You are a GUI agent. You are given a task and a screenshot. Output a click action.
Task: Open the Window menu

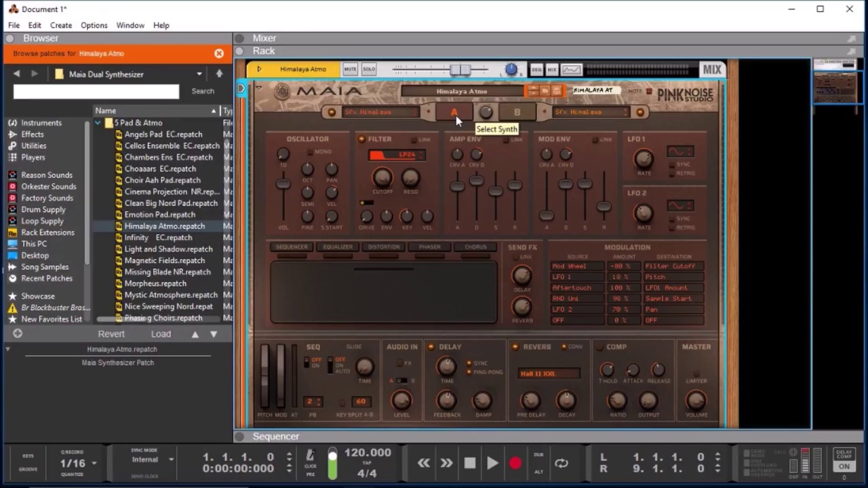(130, 25)
